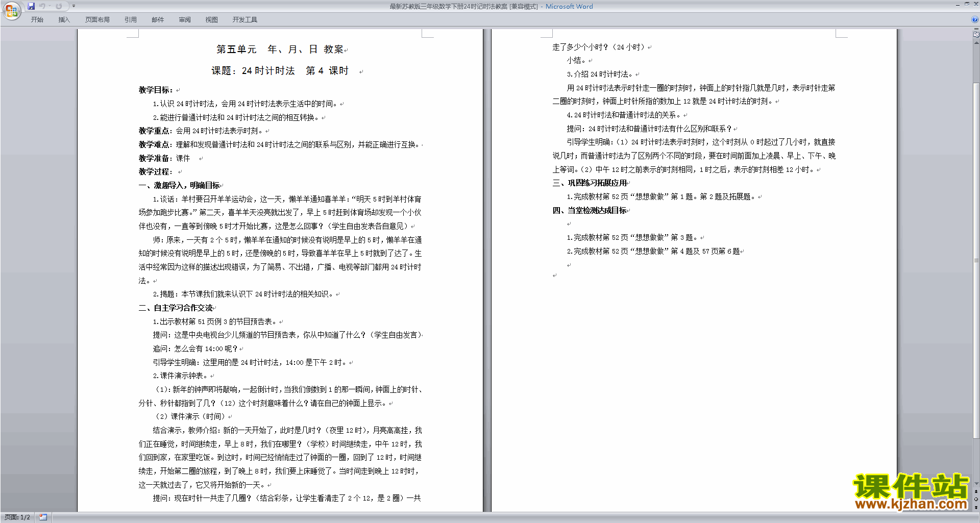Click the 页面: 1/2 status indicator
This screenshot has width=980, height=523.
(17, 517)
